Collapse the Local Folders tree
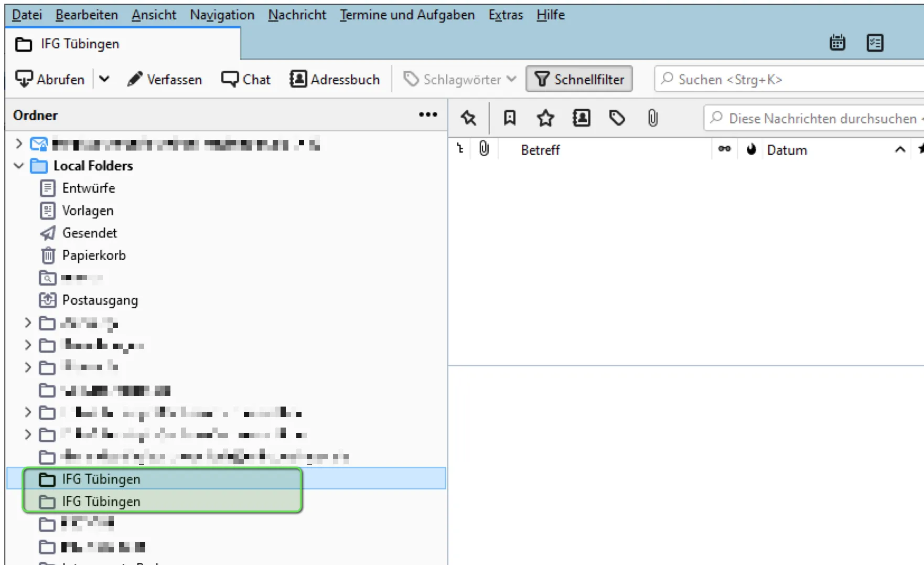The image size is (924, 565). tap(19, 166)
